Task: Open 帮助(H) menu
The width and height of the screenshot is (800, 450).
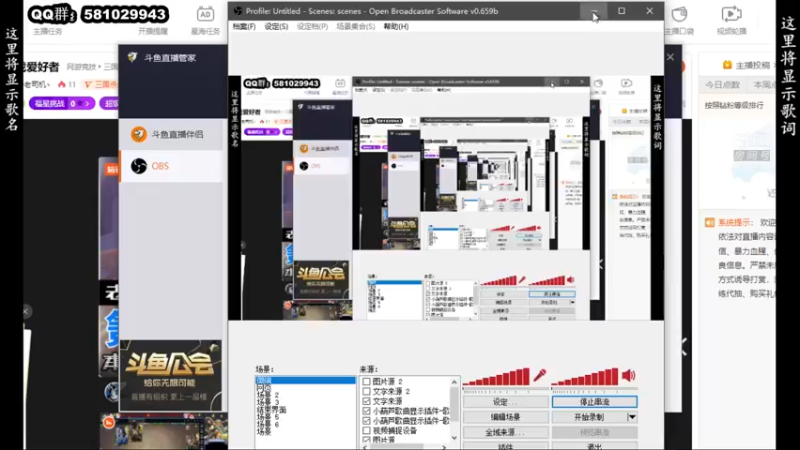Action: pyautogui.click(x=396, y=27)
